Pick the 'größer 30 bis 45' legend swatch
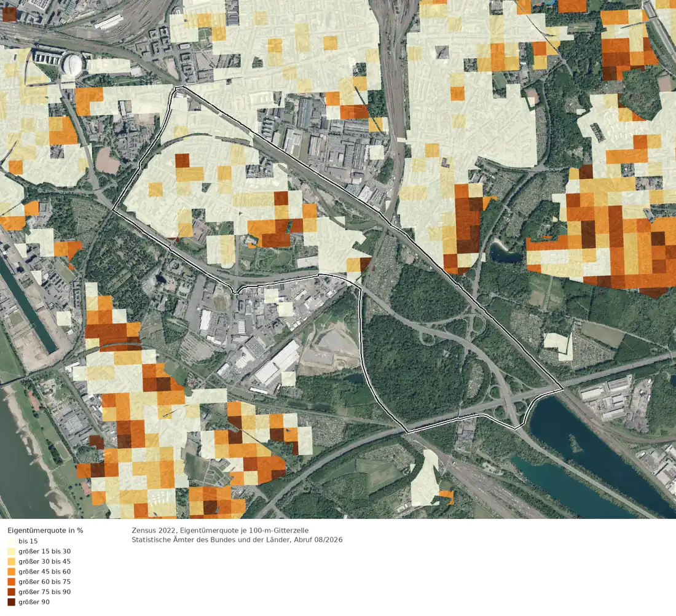 click(x=11, y=561)
